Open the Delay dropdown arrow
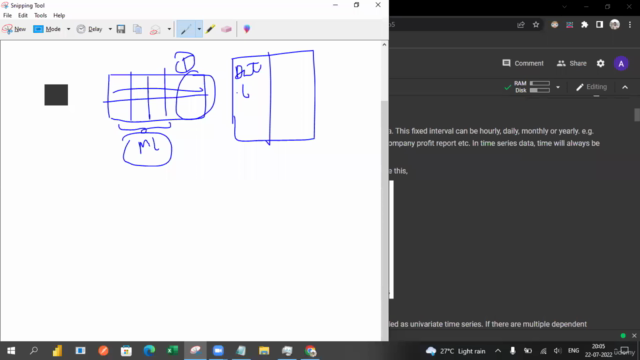640x360 pixels. point(110,29)
